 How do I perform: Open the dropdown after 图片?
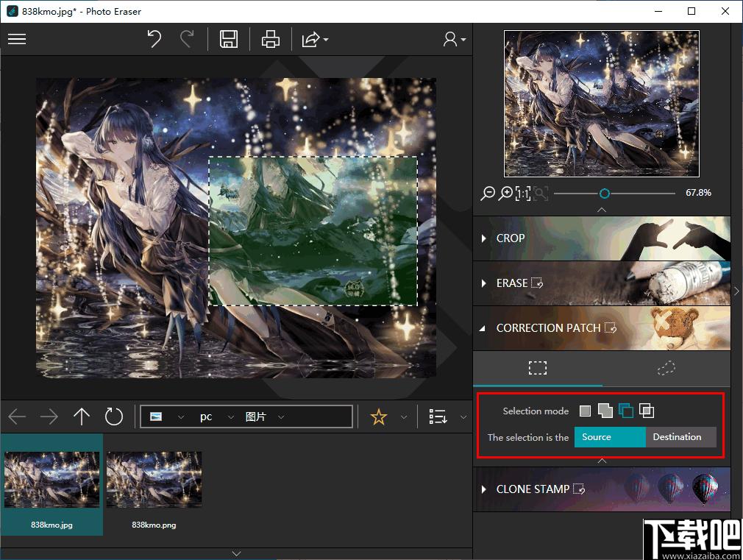[x=281, y=417]
